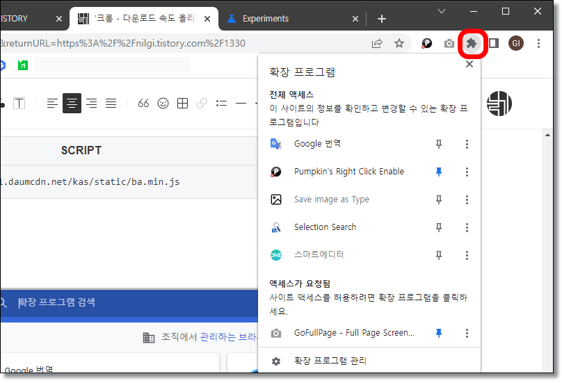Open the emoji smiley picker
Viewport: 562px width, 392px height.
click(163, 104)
